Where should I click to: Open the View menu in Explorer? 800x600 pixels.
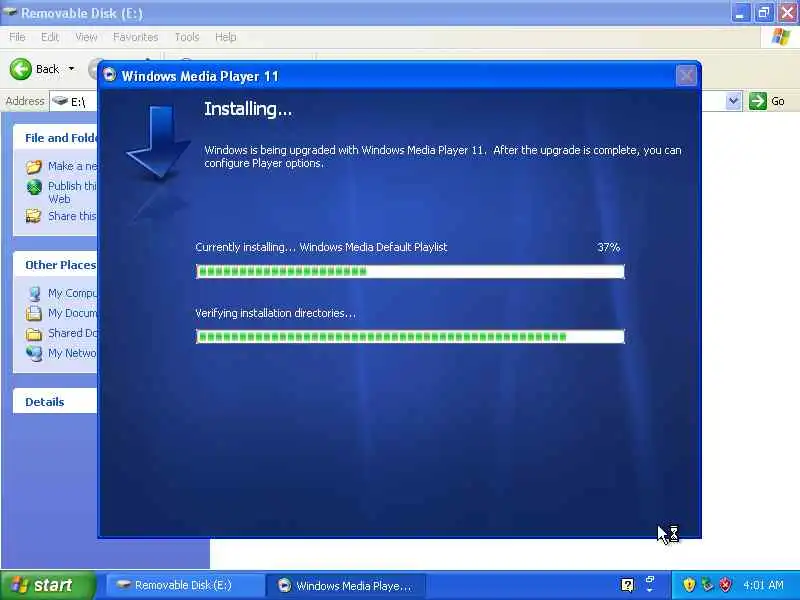(x=86, y=37)
